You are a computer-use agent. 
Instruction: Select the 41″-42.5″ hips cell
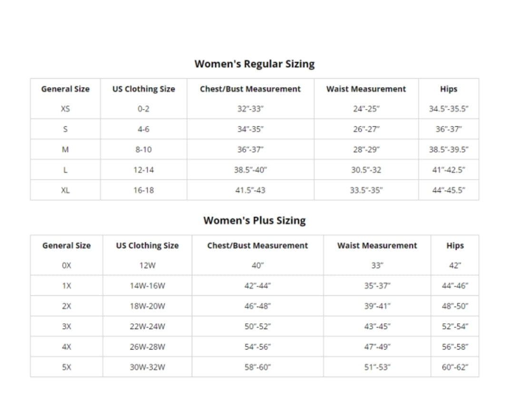pyautogui.click(x=448, y=170)
